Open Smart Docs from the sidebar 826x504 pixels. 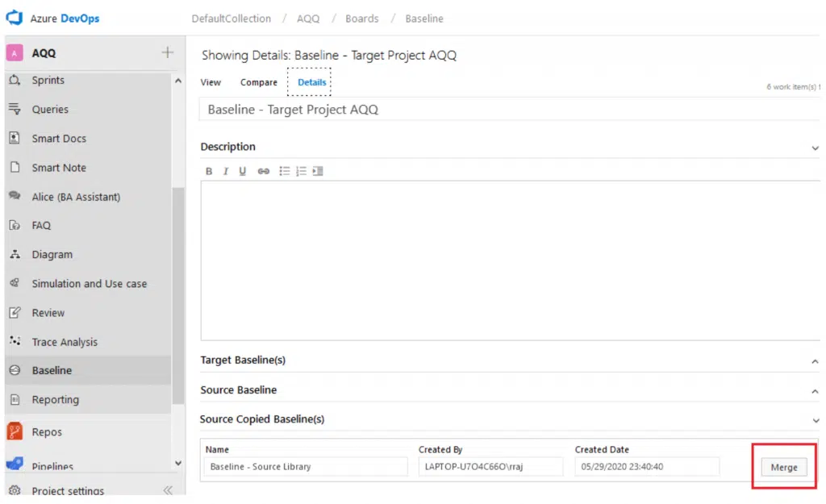pyautogui.click(x=59, y=139)
